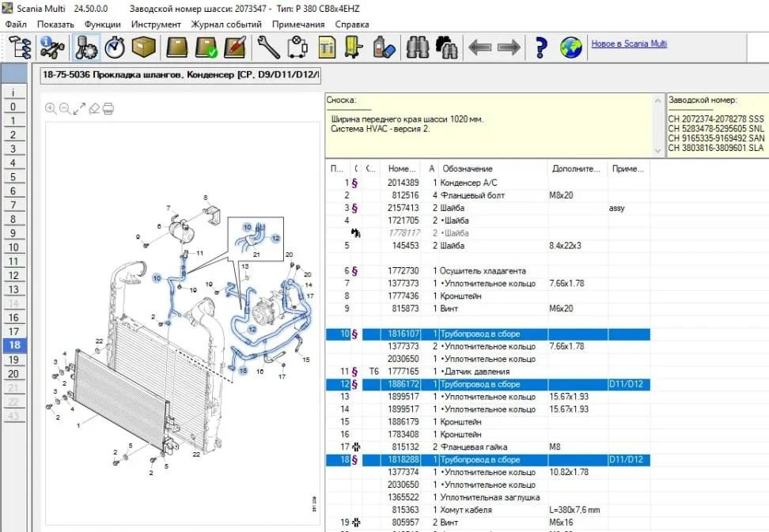Select the 'i' info tab in sidebar
Viewport: 769px width, 532px height.
(13, 92)
